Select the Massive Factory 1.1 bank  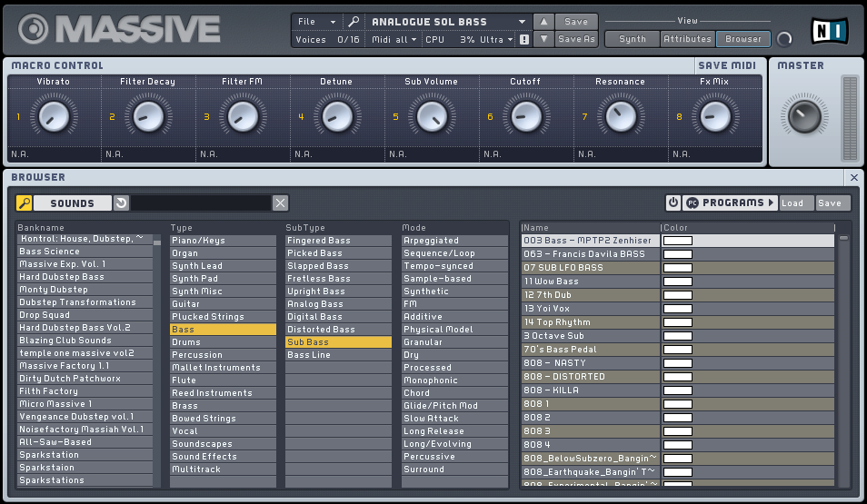pos(85,366)
